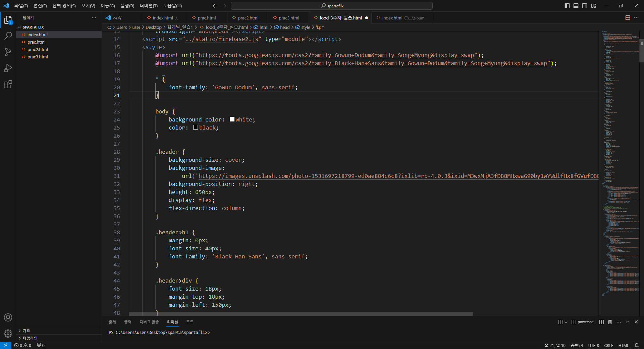The width and height of the screenshot is (644, 349).
Task: Change file encoding UTF-8
Action: (594, 345)
